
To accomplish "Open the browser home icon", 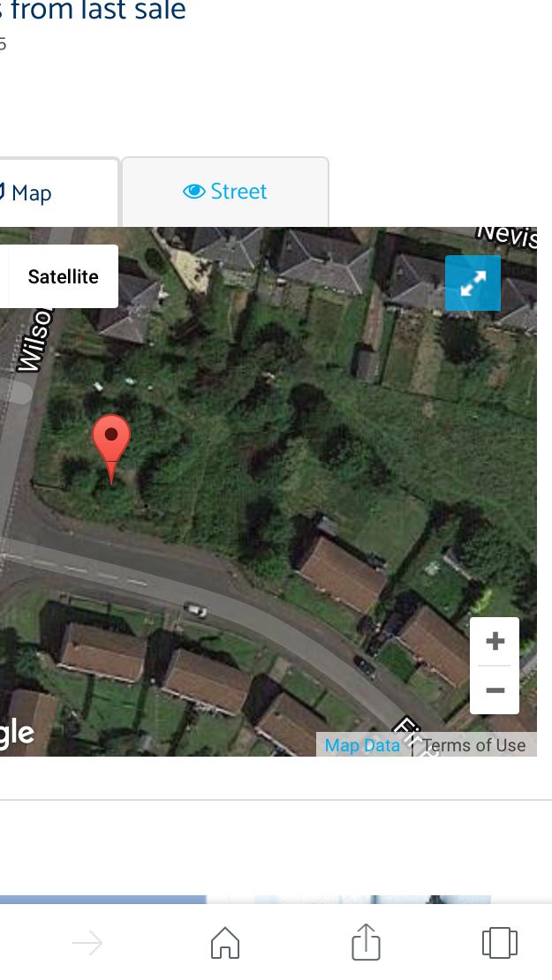I will (x=225, y=942).
